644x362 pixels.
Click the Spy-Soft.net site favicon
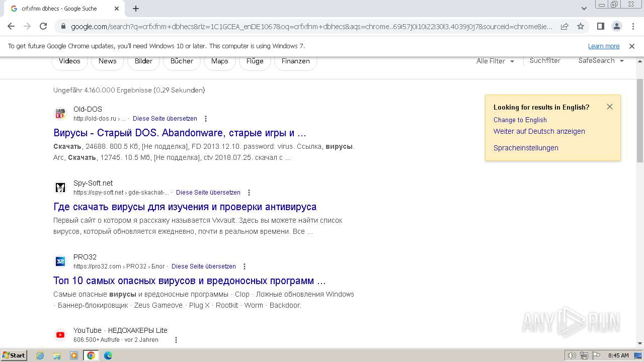[60, 188]
